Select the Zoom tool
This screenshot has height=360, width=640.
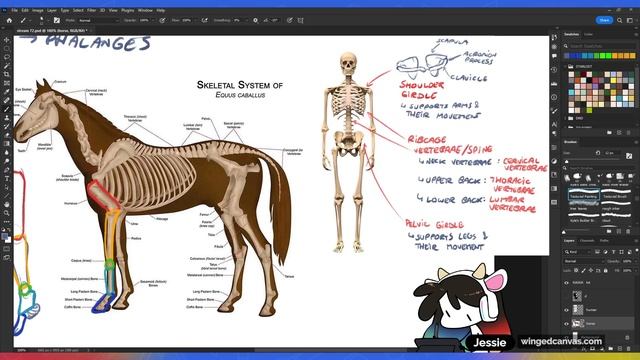[7, 213]
